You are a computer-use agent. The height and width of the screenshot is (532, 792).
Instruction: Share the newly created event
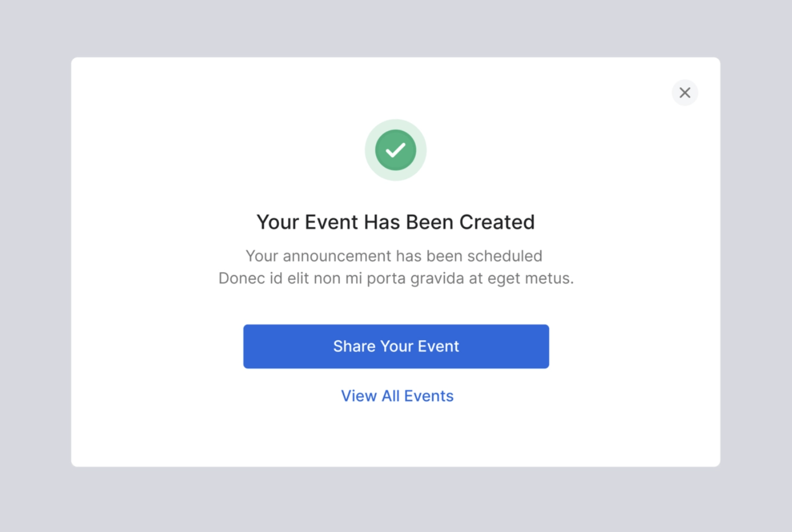tap(396, 346)
